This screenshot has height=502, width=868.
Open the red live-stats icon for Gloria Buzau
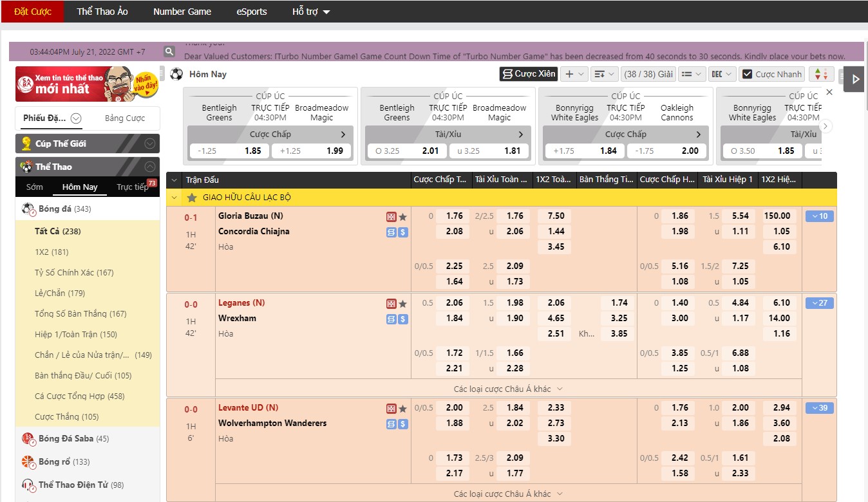pos(391,217)
